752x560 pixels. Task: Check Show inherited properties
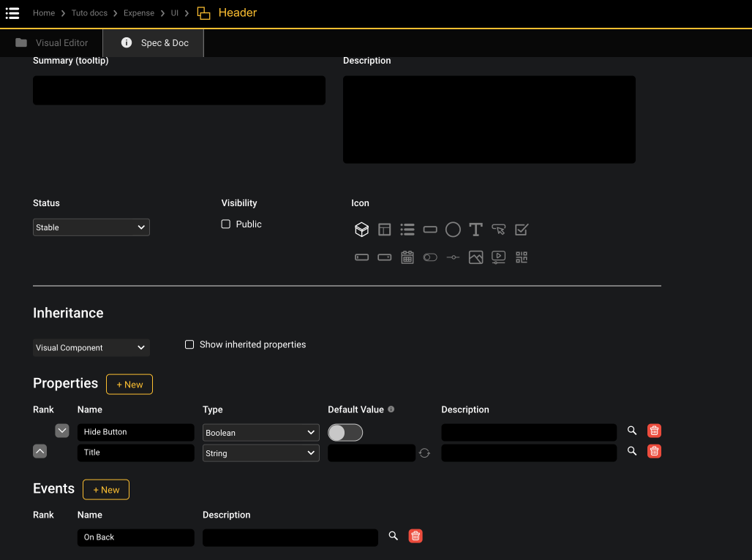[189, 344]
